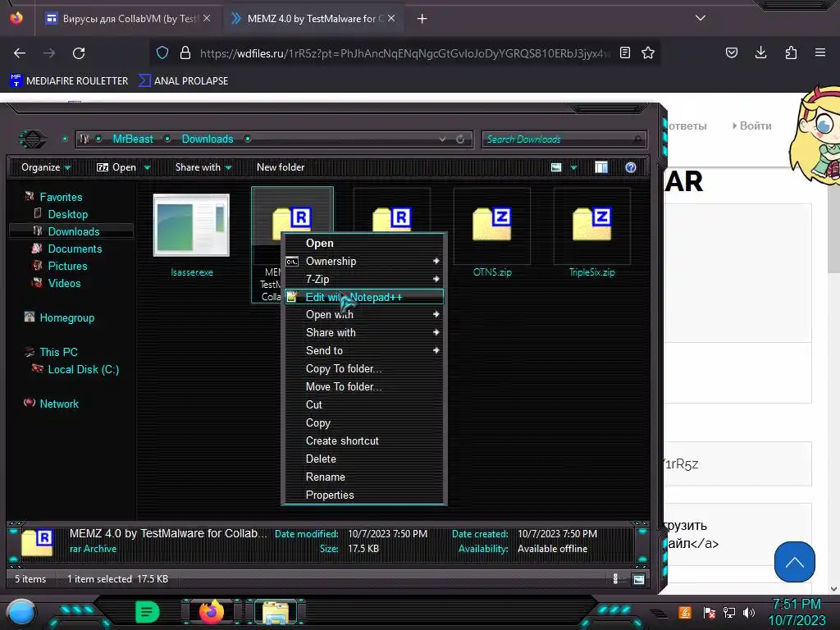This screenshot has width=840, height=630.
Task: Close the MEMZ 4.0 tab
Action: point(391,18)
